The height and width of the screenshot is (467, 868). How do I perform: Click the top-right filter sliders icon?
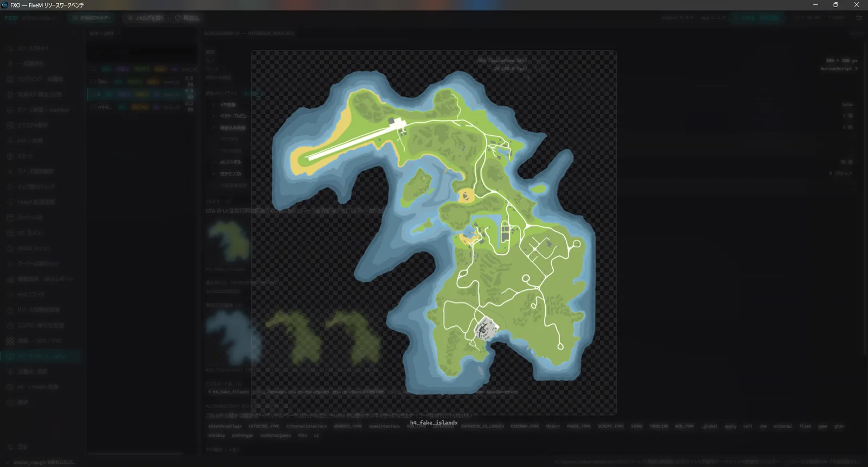click(859, 18)
